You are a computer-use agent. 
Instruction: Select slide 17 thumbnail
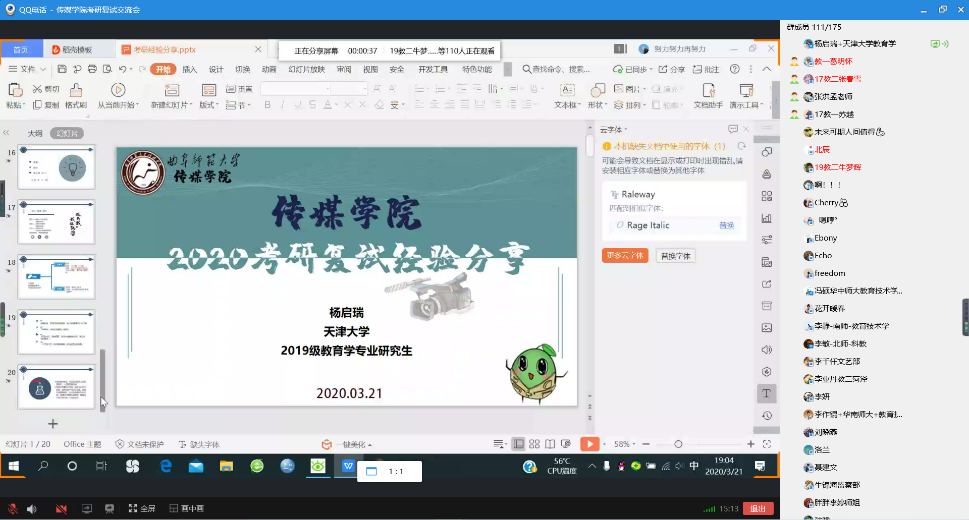tap(57, 221)
